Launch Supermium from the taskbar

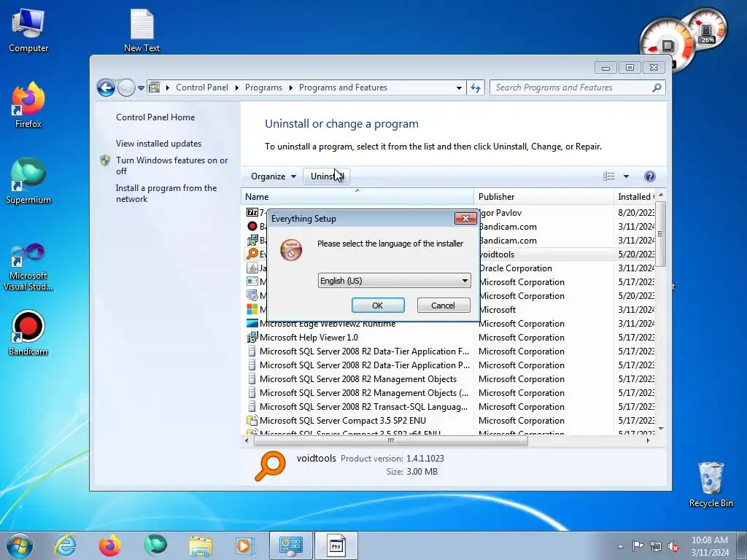tap(155, 545)
